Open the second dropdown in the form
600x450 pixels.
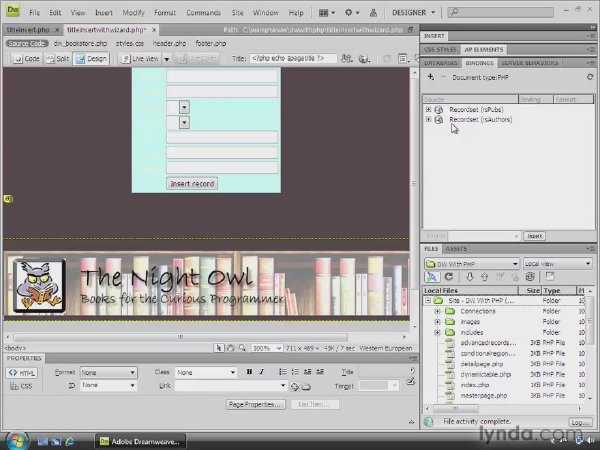tap(184, 122)
